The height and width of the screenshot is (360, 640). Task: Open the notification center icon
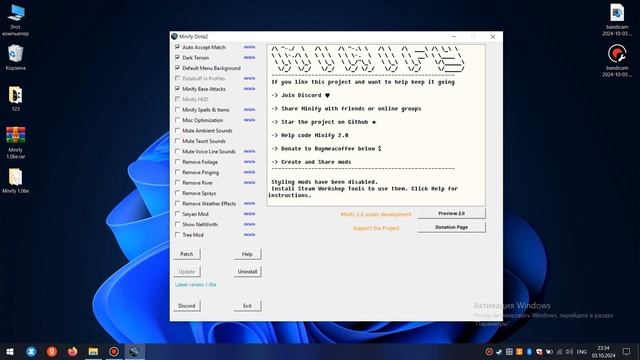pos(626,351)
